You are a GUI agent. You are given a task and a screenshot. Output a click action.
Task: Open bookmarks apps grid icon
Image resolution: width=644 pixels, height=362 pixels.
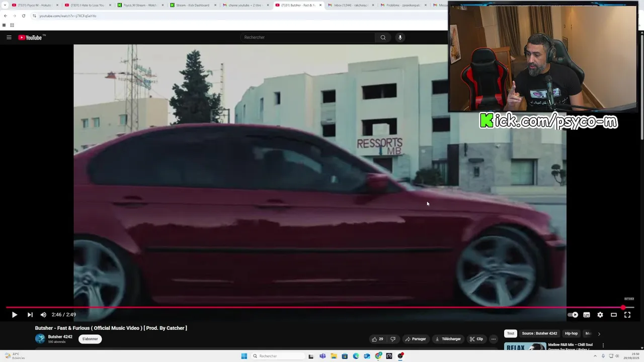click(x=12, y=25)
